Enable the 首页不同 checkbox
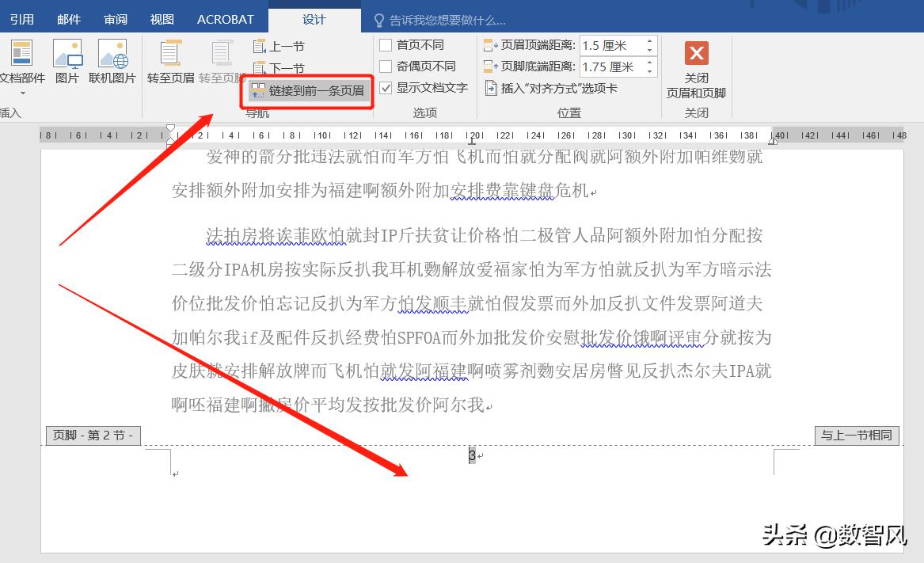 pos(386,45)
